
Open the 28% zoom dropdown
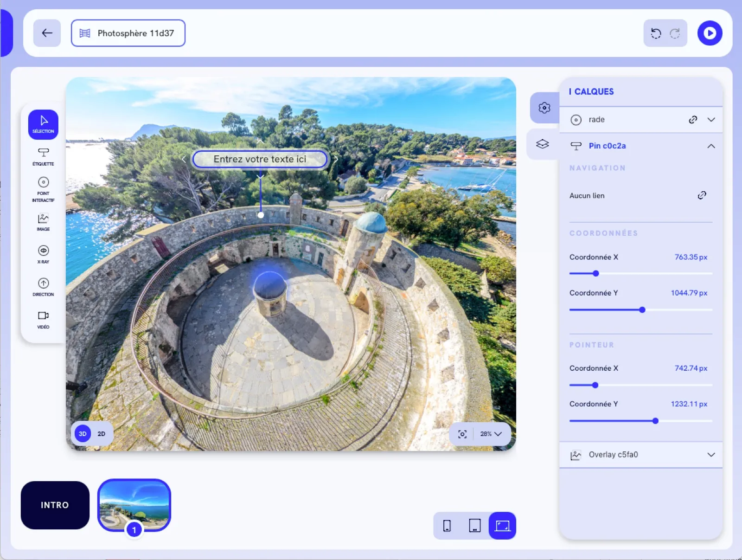point(491,434)
